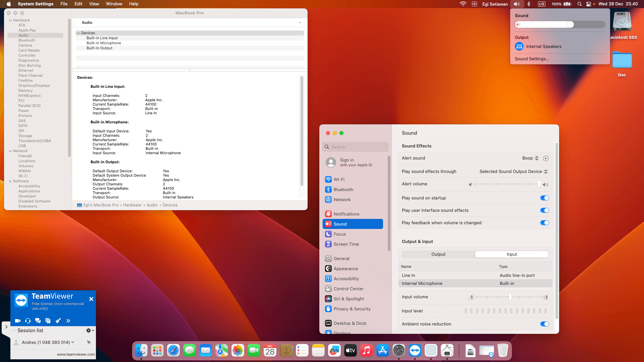Toggle Ambient noise reduction off

(x=544, y=324)
